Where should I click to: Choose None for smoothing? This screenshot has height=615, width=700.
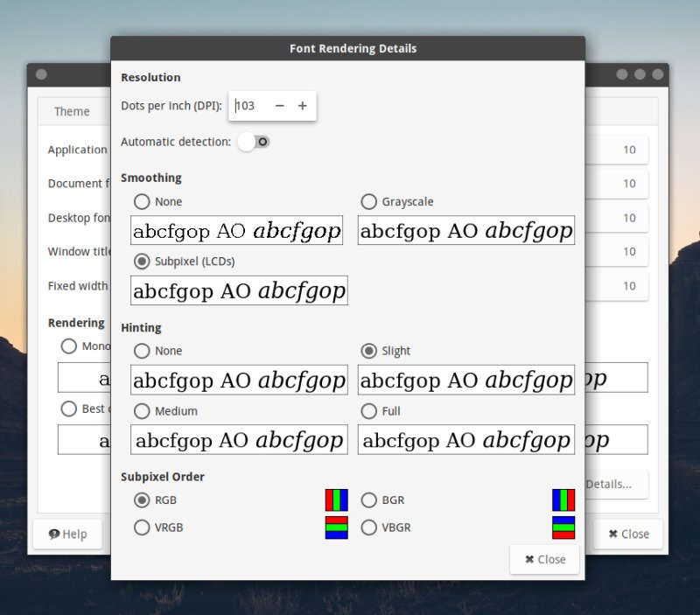141,201
